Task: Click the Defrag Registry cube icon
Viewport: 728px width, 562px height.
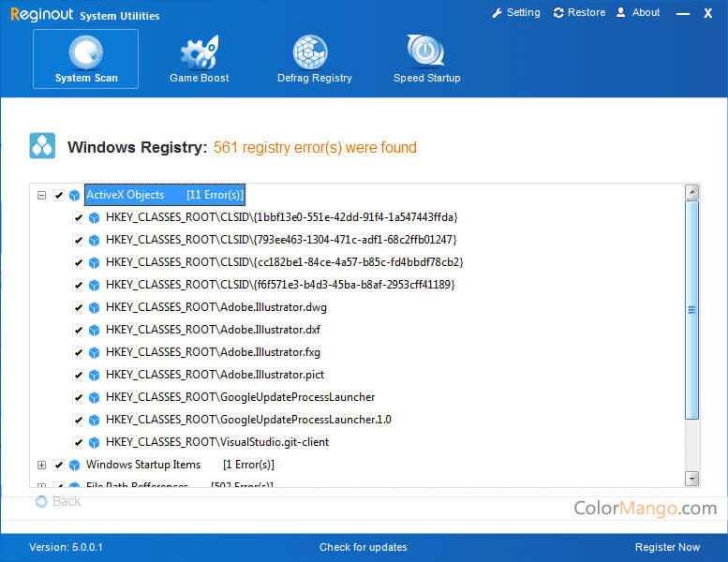Action: coord(310,52)
